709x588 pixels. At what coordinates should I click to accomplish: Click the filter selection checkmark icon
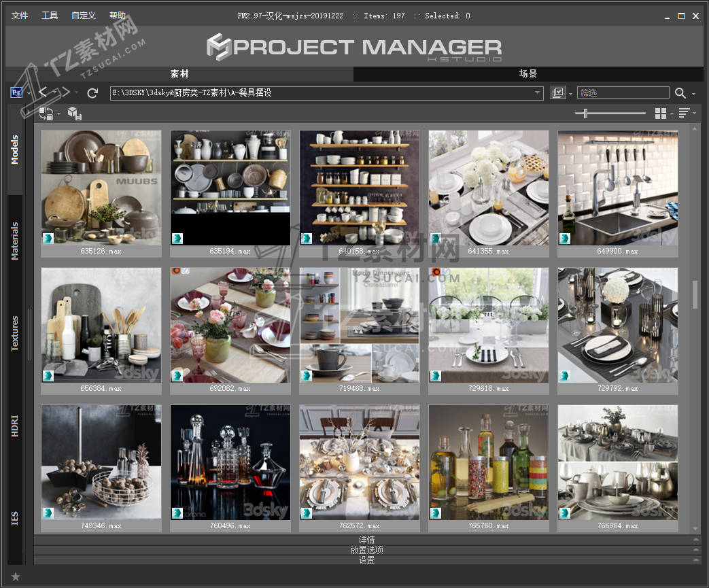(558, 92)
